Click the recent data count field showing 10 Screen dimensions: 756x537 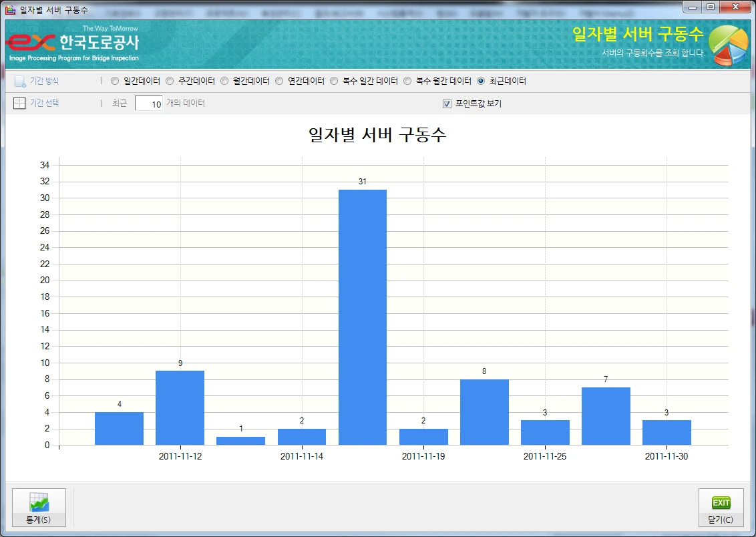tap(148, 104)
